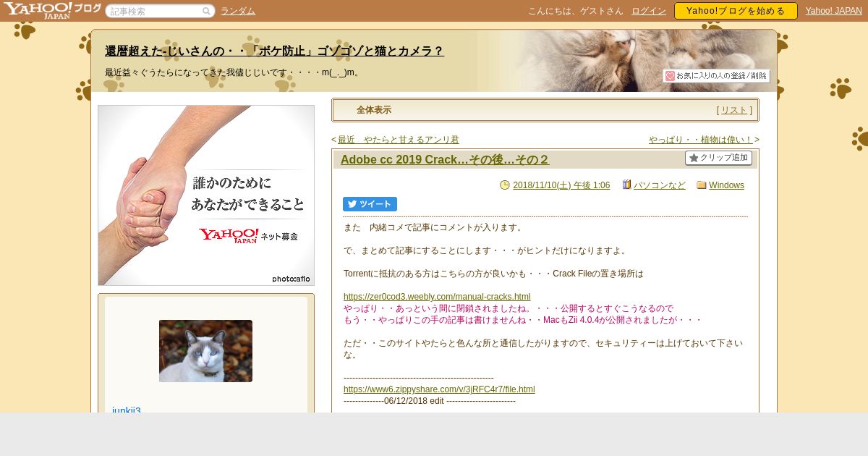Image resolution: width=868 pixels, height=456 pixels.
Task: Click the Yahoo! JAPAN blog logo
Action: [x=51, y=10]
